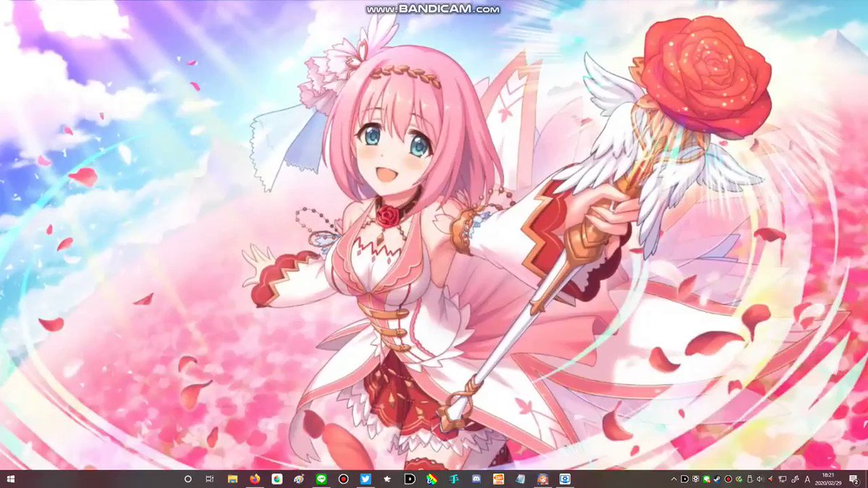Open the Action Center notifications
The width and height of the screenshot is (868, 488).
pyautogui.click(x=854, y=479)
